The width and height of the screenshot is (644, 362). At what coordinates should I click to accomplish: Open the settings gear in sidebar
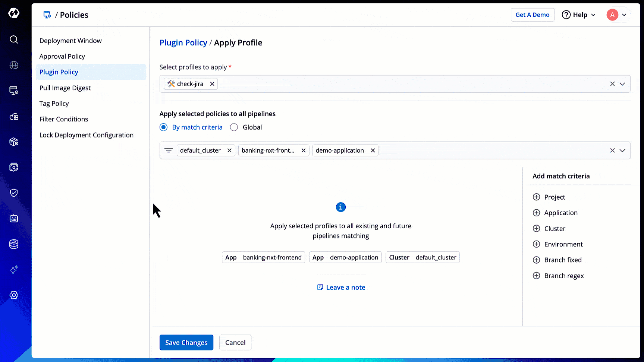tap(14, 295)
